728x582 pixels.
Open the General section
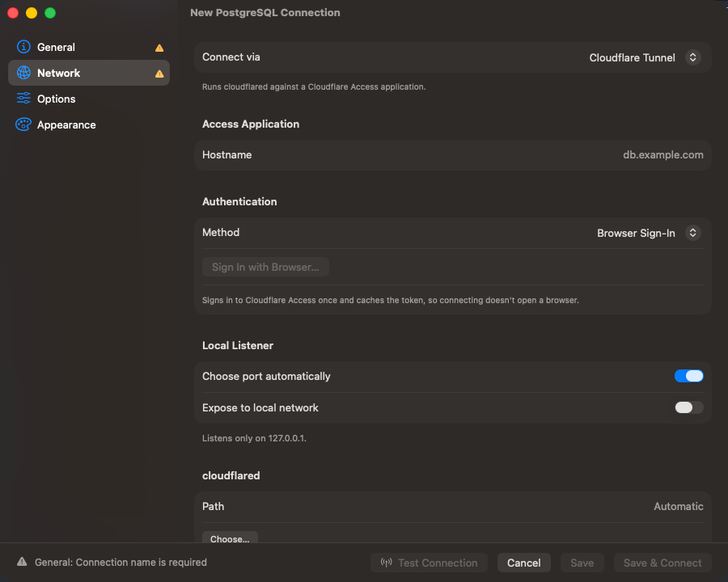click(89, 47)
